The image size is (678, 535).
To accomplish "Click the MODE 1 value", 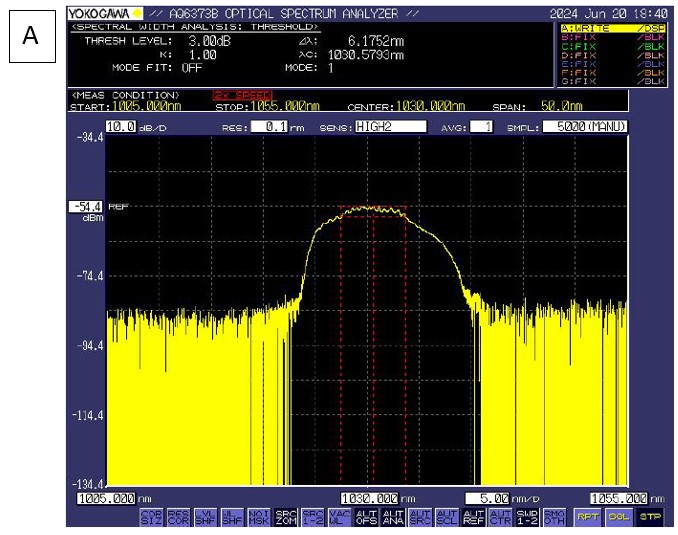I will pos(331,68).
